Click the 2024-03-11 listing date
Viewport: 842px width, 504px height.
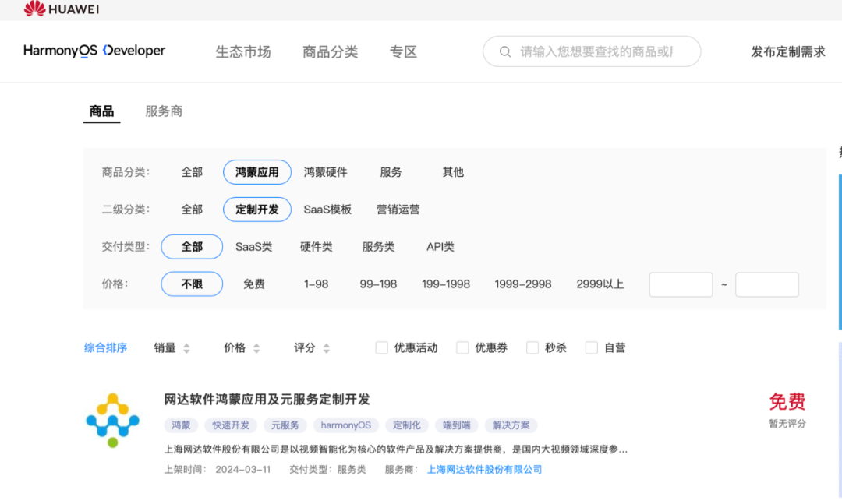[243, 470]
